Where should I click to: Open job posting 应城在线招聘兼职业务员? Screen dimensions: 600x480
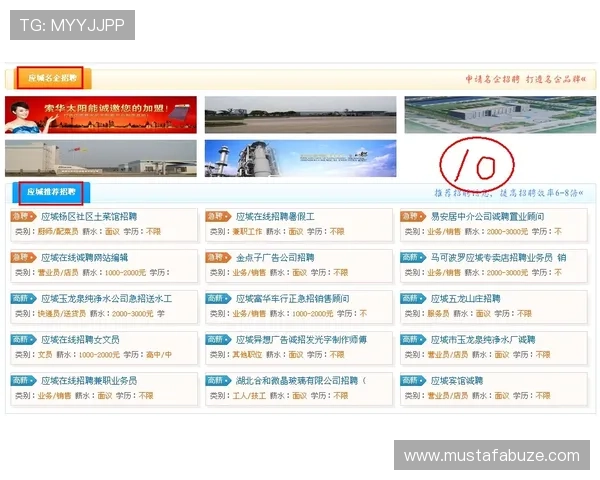pyautogui.click(x=89, y=380)
